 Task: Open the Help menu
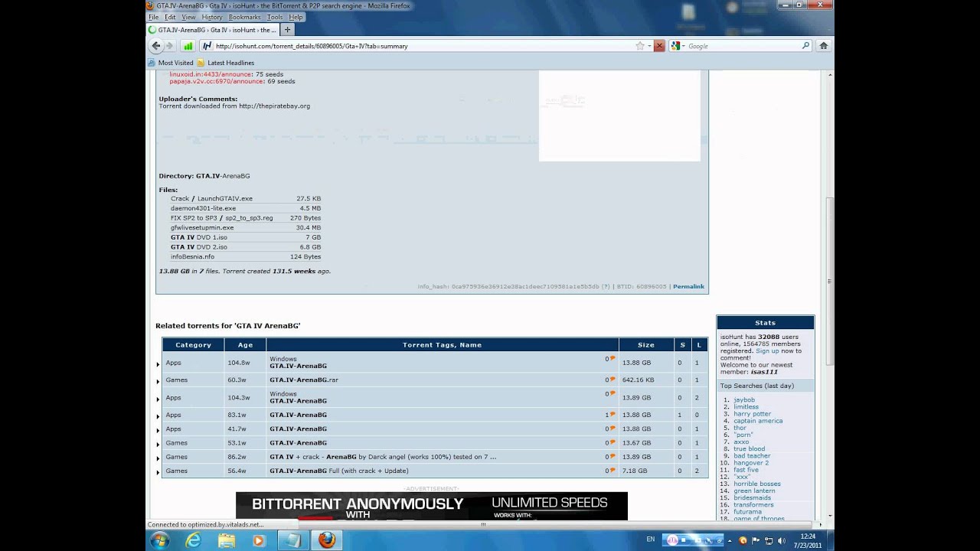pyautogui.click(x=296, y=17)
